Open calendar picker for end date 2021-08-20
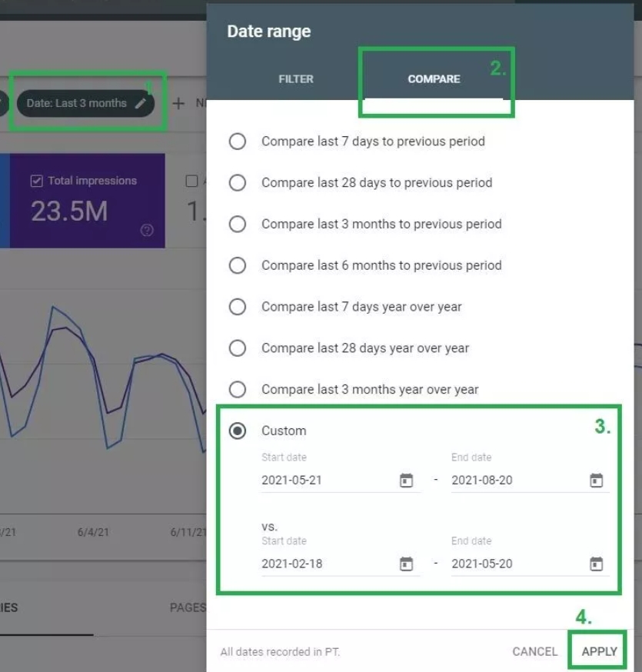Viewport: 642px width, 672px height. coord(596,479)
